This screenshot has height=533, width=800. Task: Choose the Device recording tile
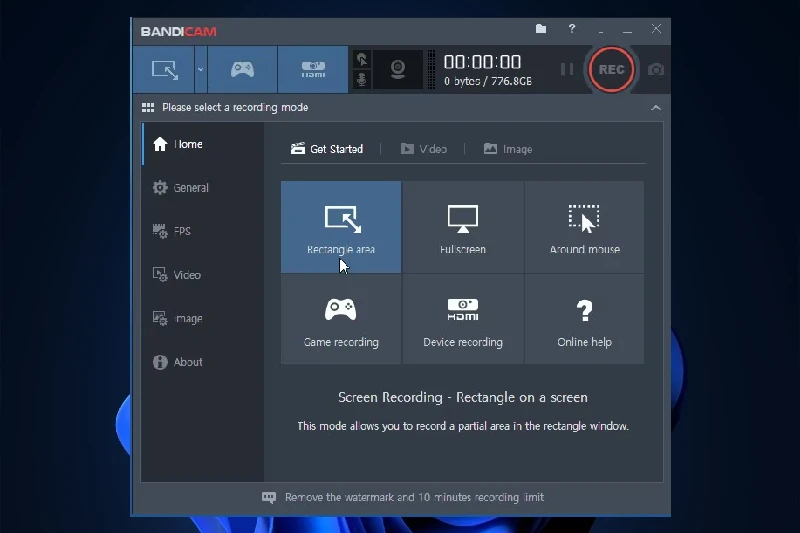pos(463,319)
